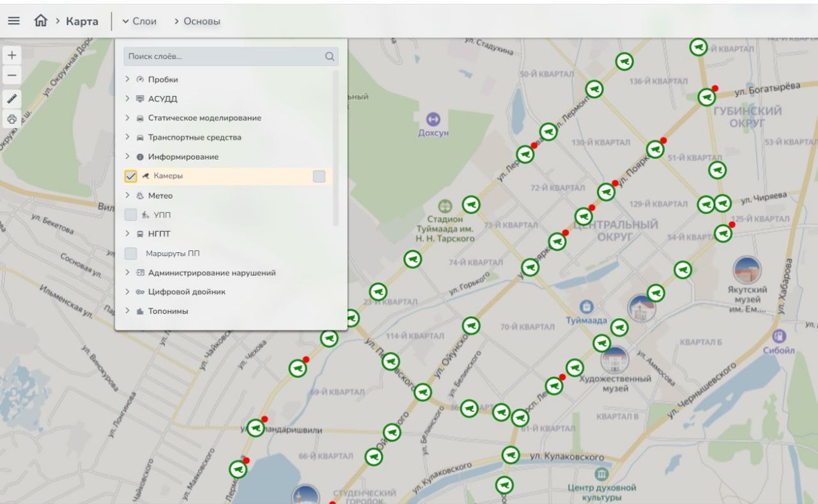818x504 pixels.
Task: Click the Сибойл parking marker on map
Action: pos(779,336)
